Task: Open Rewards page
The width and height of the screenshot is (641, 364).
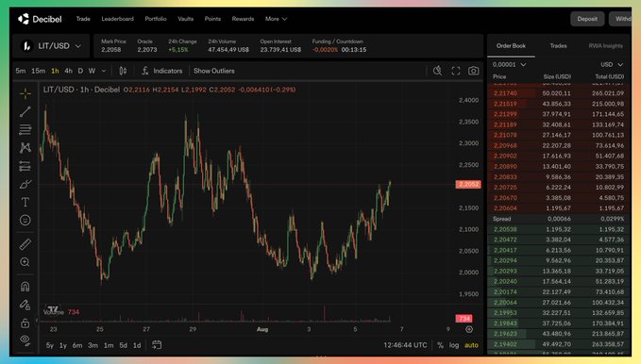Action: (x=243, y=19)
